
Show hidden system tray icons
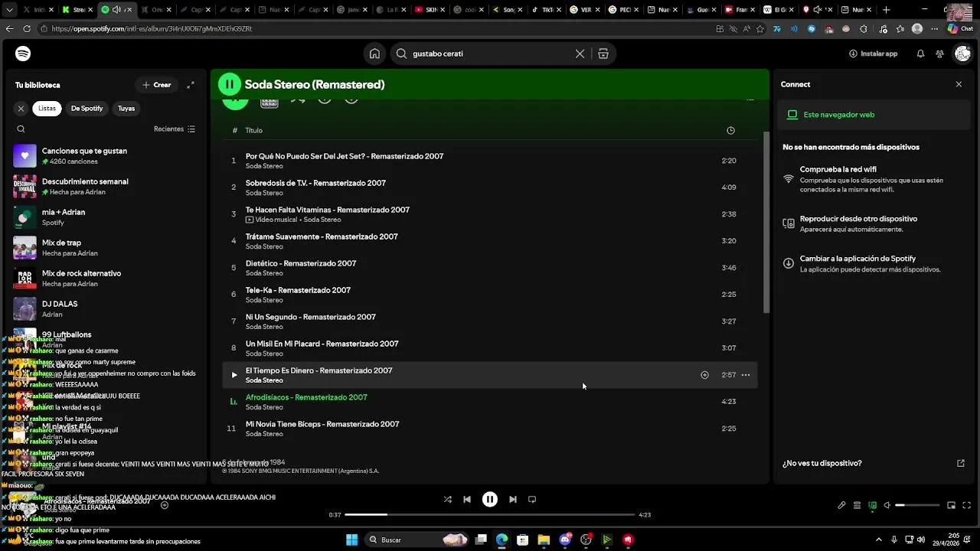[x=878, y=540]
